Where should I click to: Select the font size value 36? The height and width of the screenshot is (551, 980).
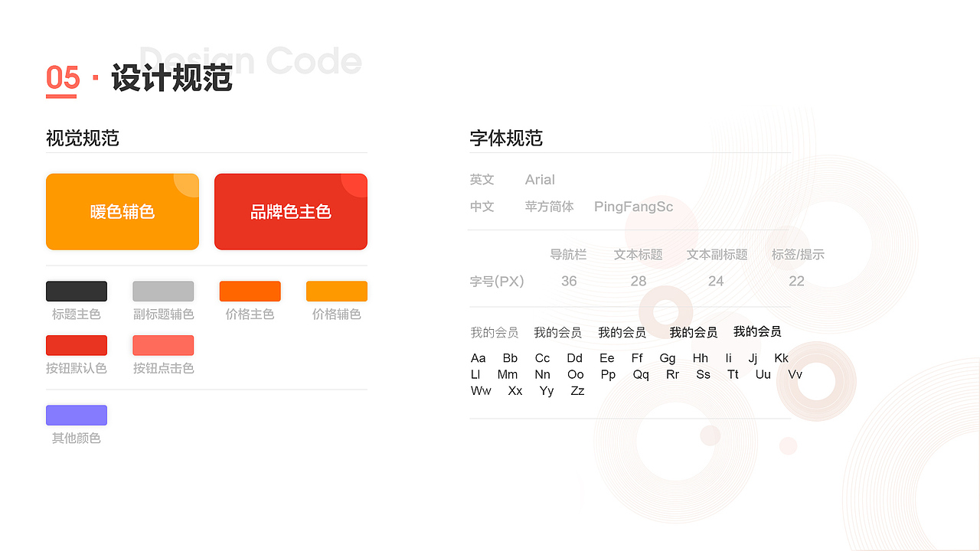tap(569, 282)
